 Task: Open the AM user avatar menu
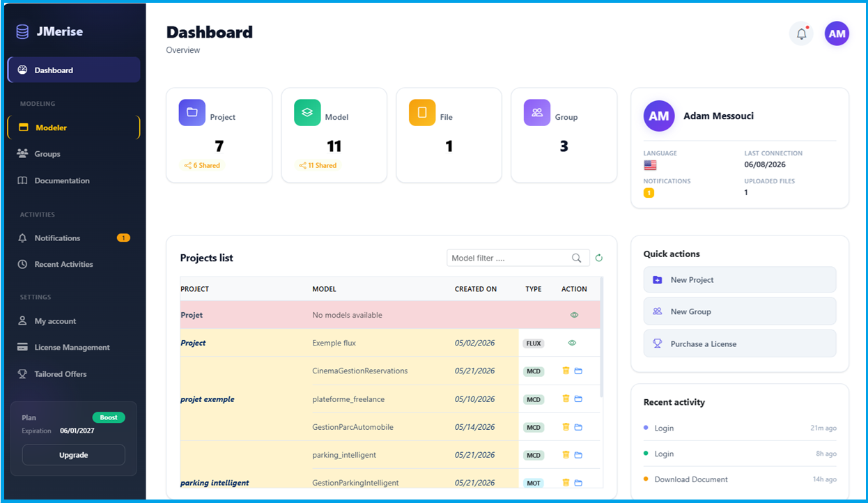coord(837,33)
